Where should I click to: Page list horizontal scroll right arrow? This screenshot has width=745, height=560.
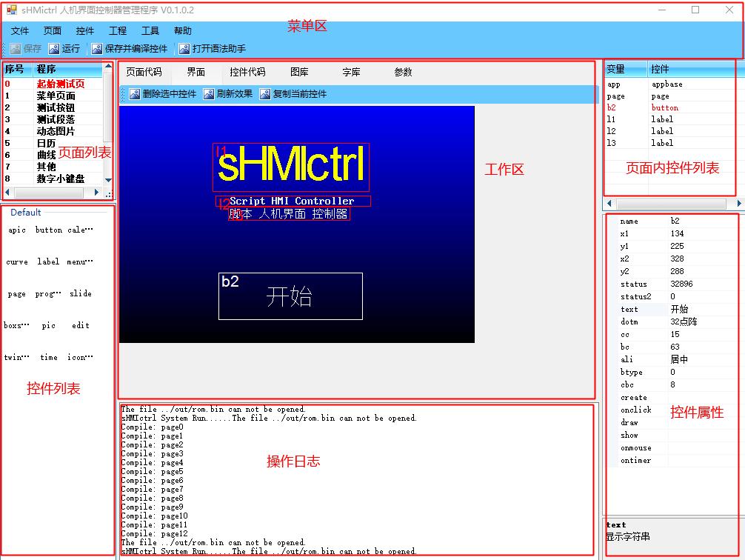tap(96, 193)
